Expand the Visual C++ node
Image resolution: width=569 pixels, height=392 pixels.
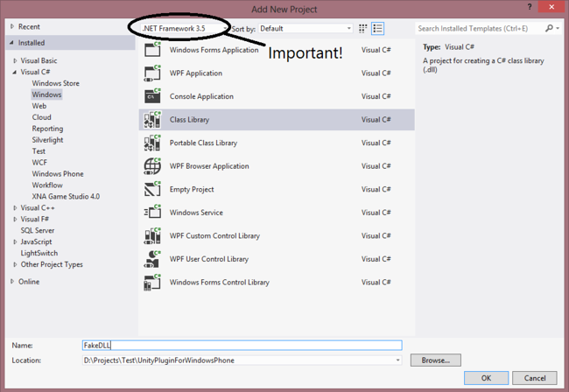tap(15, 207)
